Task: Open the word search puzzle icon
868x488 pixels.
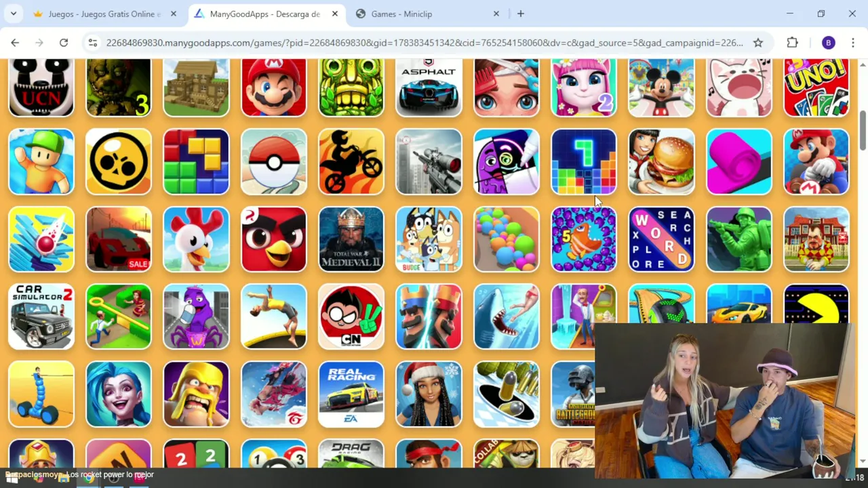Action: tap(661, 239)
